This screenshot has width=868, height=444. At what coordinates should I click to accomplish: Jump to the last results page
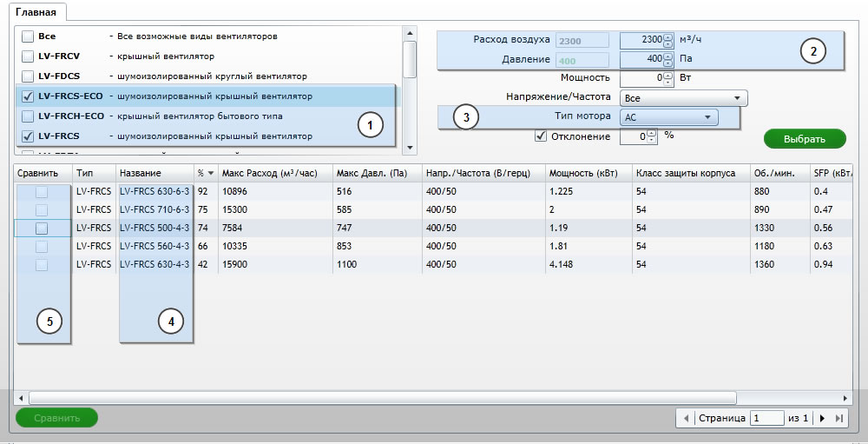[838, 418]
